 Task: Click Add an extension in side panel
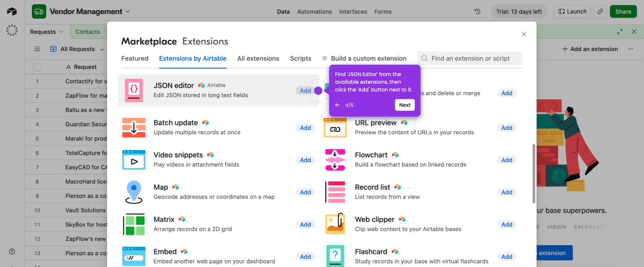590,49
